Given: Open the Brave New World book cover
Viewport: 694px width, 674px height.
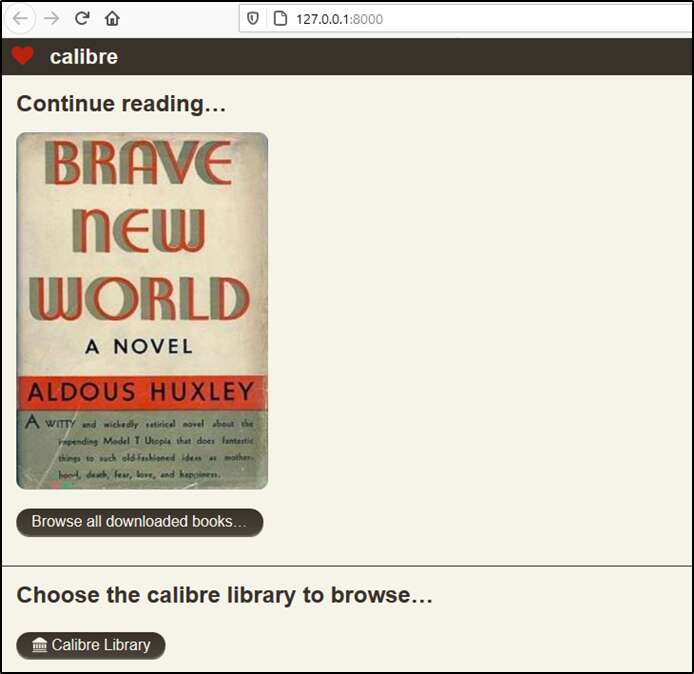Looking at the screenshot, I should [x=142, y=311].
